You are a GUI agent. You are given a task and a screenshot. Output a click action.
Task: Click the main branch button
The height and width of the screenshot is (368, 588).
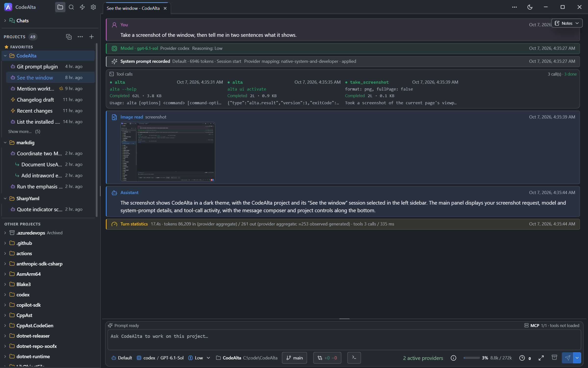(x=294, y=358)
